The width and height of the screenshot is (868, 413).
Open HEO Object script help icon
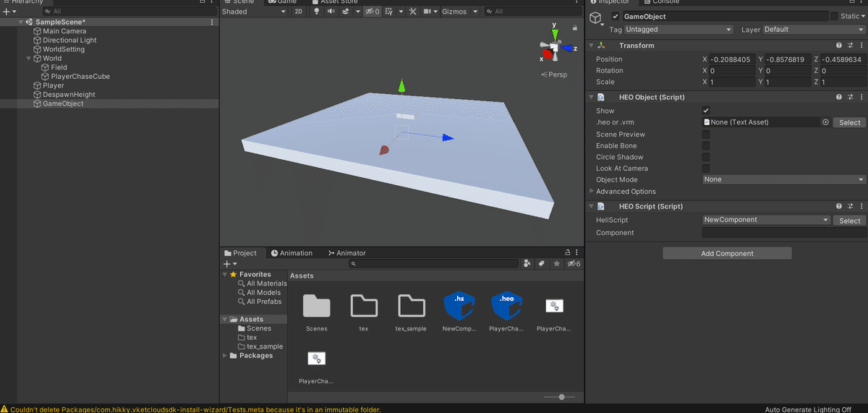click(839, 97)
